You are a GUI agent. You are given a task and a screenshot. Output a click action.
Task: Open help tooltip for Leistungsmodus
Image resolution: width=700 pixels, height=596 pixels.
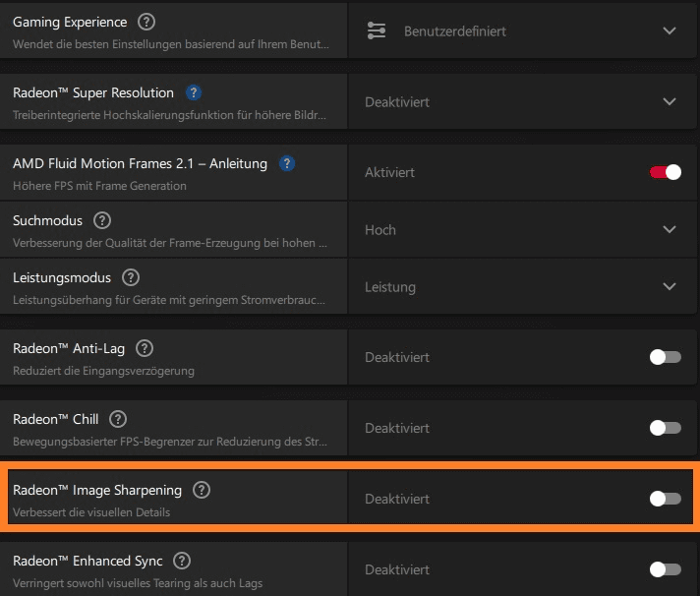131,278
